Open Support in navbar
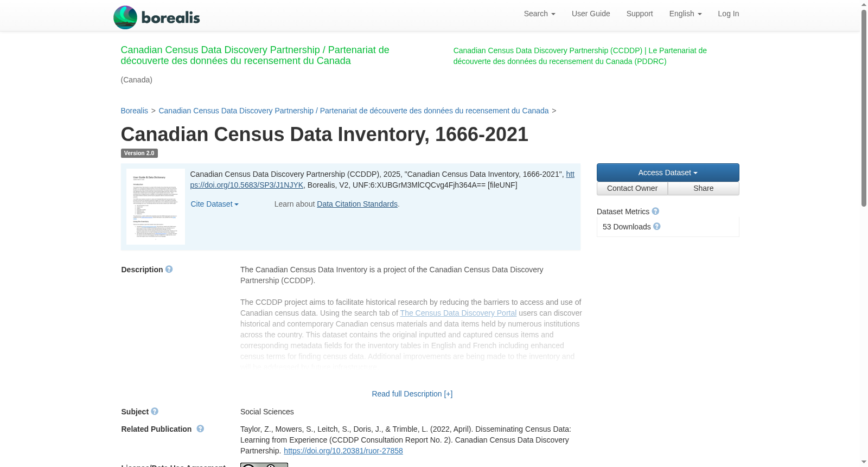This screenshot has height=467, width=868. (640, 14)
